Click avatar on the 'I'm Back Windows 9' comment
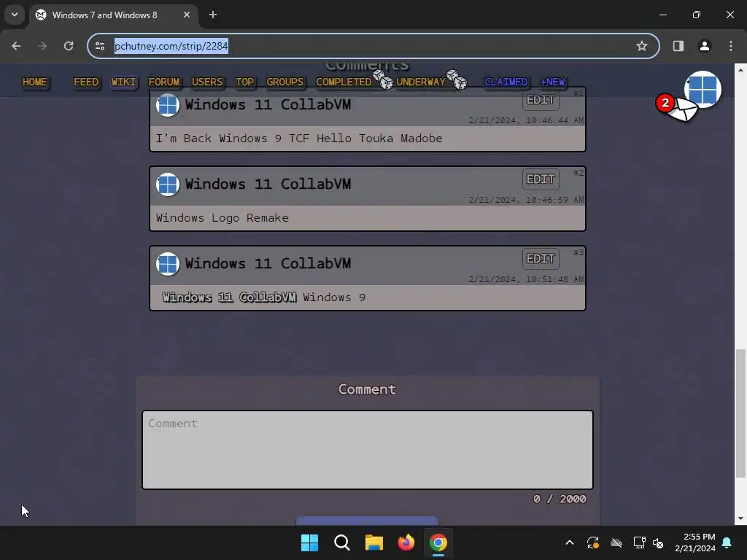Viewport: 747px width, 560px height. coord(168,105)
